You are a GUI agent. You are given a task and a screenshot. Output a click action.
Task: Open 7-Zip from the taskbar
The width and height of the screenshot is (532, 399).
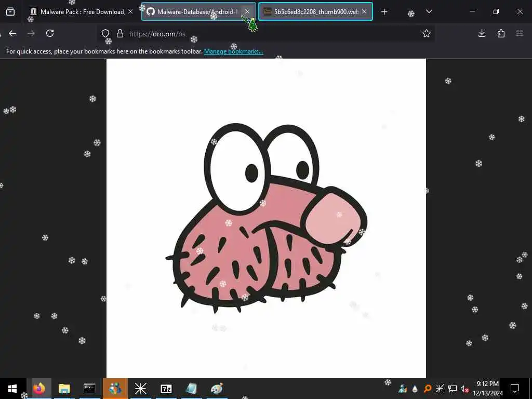click(166, 389)
